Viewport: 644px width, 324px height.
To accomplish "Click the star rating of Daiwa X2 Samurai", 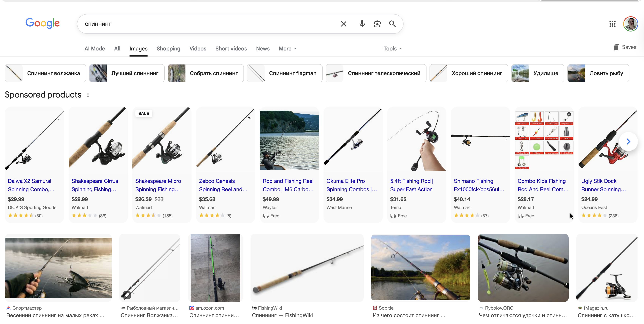I will point(21,215).
